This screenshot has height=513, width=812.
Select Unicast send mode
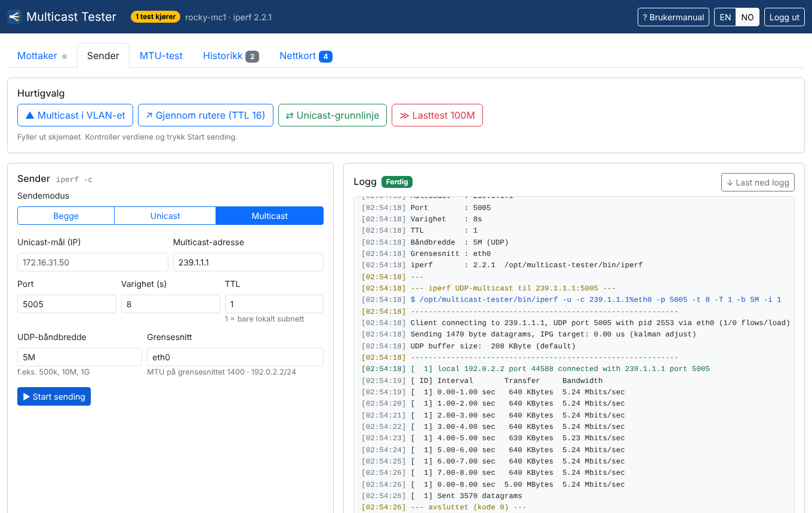click(x=165, y=216)
